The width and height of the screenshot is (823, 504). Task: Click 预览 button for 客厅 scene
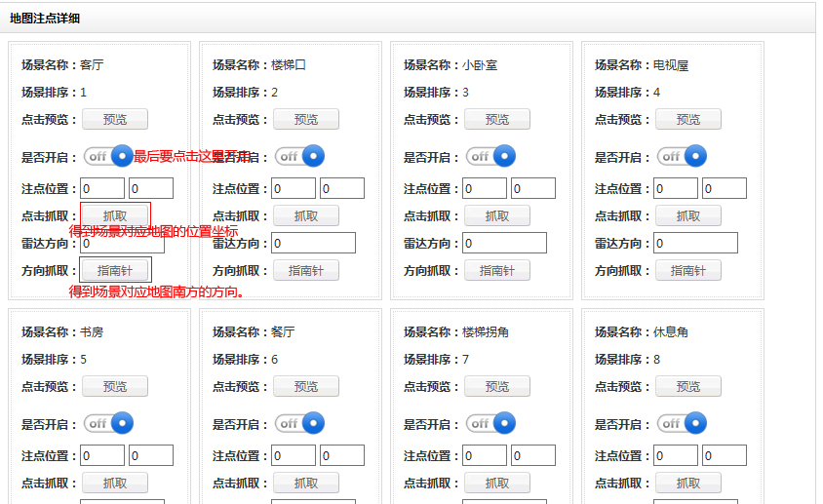click(x=115, y=119)
